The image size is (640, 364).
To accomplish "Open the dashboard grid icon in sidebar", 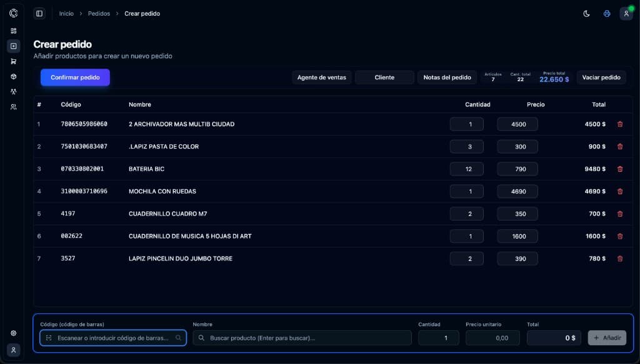I will tap(13, 30).
